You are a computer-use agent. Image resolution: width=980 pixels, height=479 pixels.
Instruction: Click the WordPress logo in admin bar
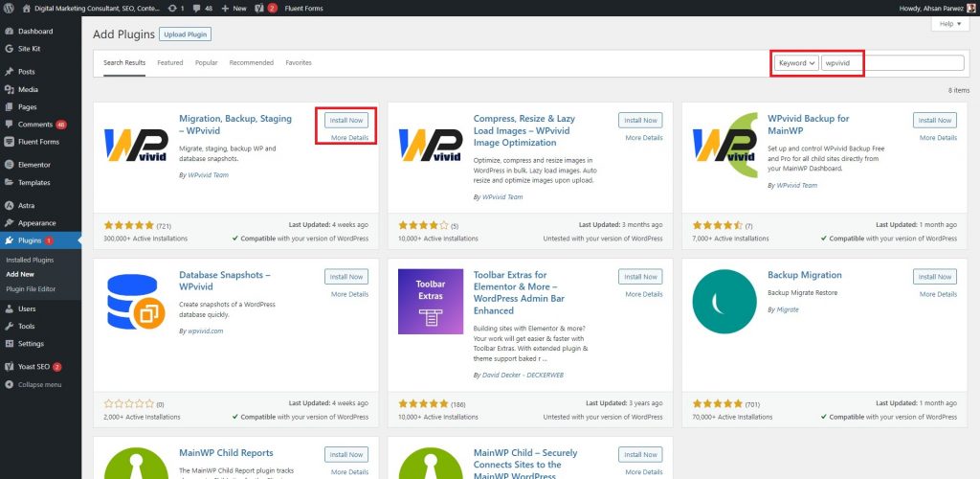click(x=8, y=8)
